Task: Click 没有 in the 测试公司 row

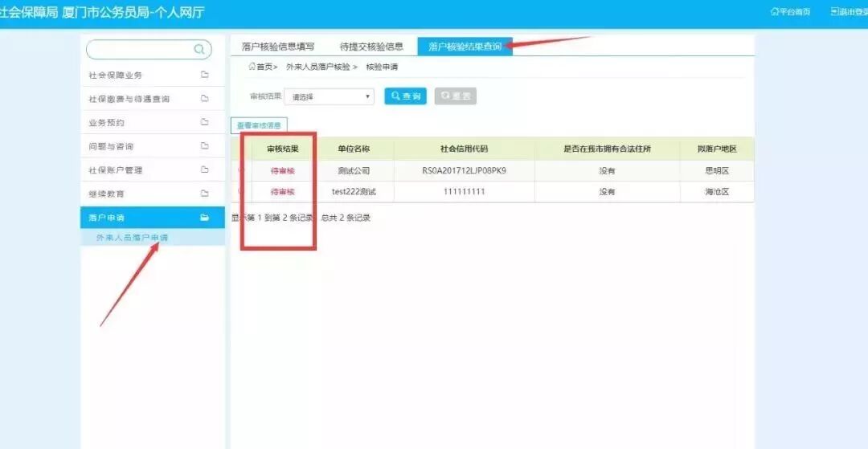Action: point(608,171)
